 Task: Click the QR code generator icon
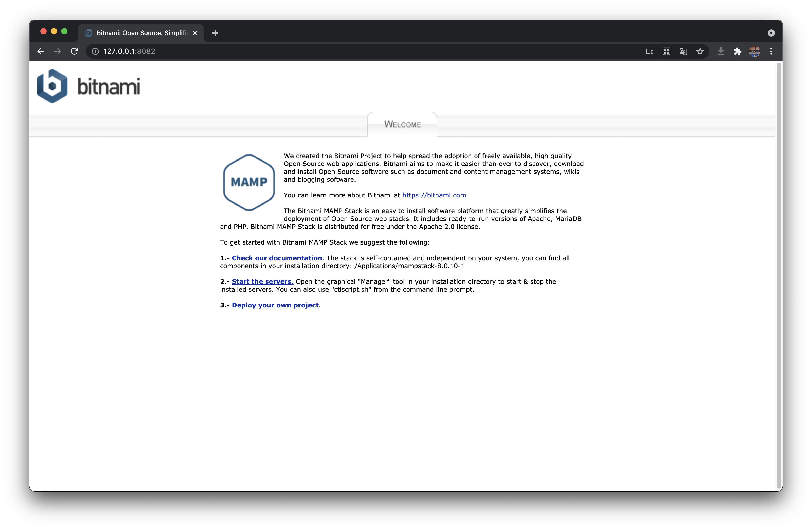click(x=666, y=51)
